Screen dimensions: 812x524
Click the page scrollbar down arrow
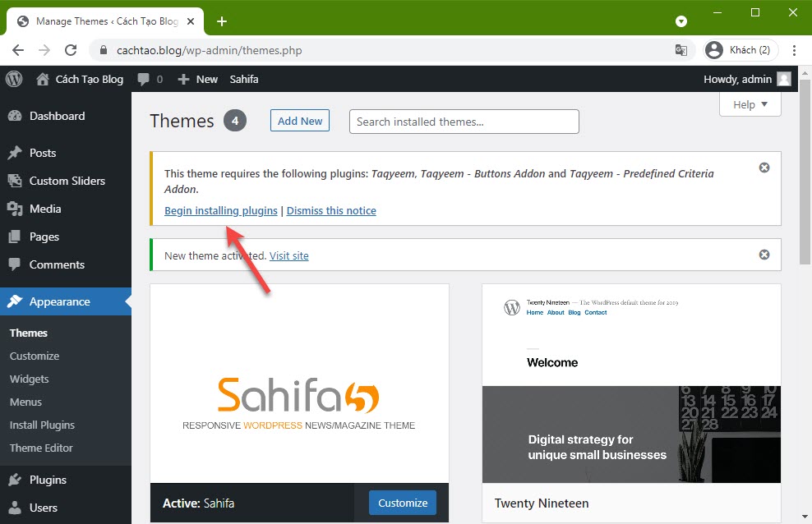tap(805, 517)
